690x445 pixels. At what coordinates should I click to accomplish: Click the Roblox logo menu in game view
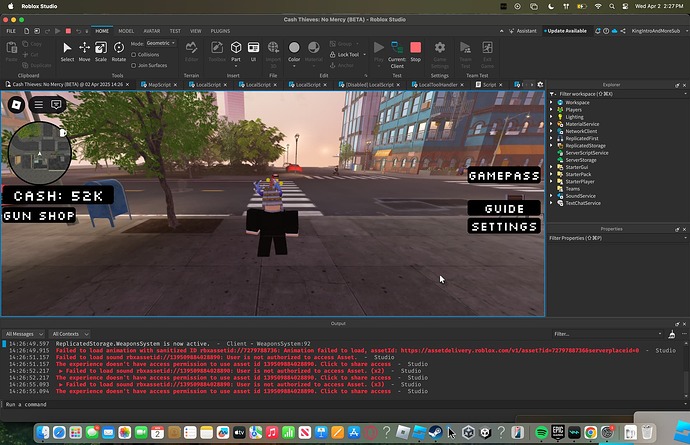point(16,105)
